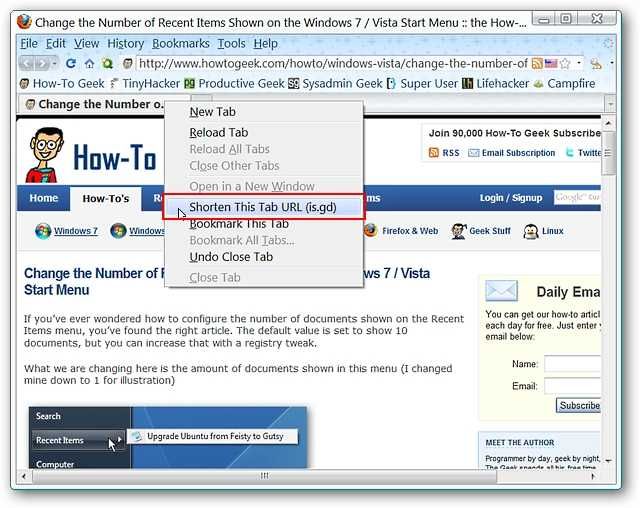Click the Twitter bird icon
This screenshot has height=508, width=640.
[569, 153]
